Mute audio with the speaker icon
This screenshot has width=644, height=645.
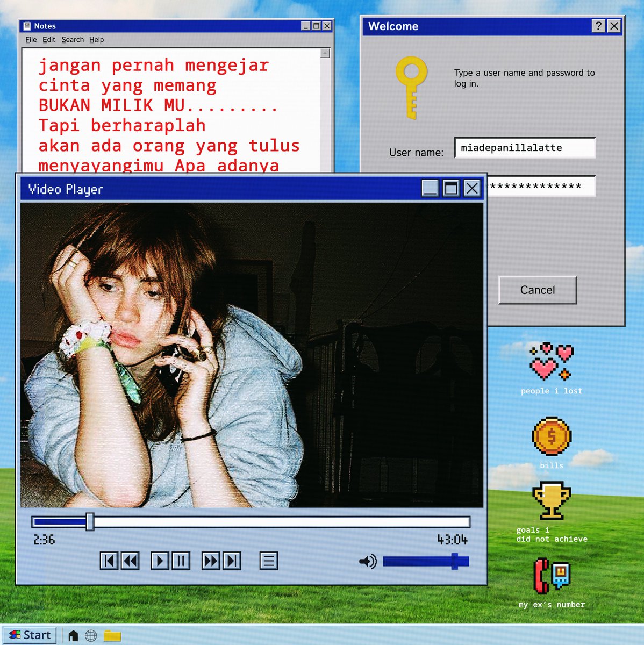368,562
